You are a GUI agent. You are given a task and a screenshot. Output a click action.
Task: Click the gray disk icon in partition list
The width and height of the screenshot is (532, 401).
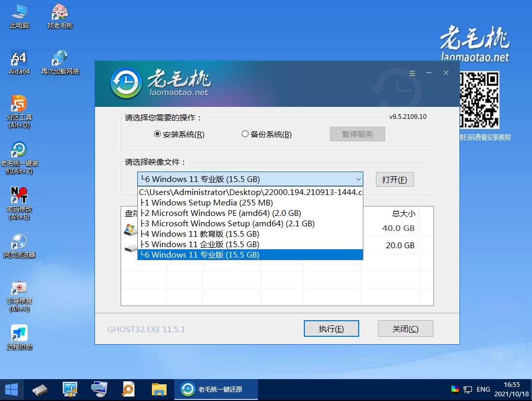point(130,249)
